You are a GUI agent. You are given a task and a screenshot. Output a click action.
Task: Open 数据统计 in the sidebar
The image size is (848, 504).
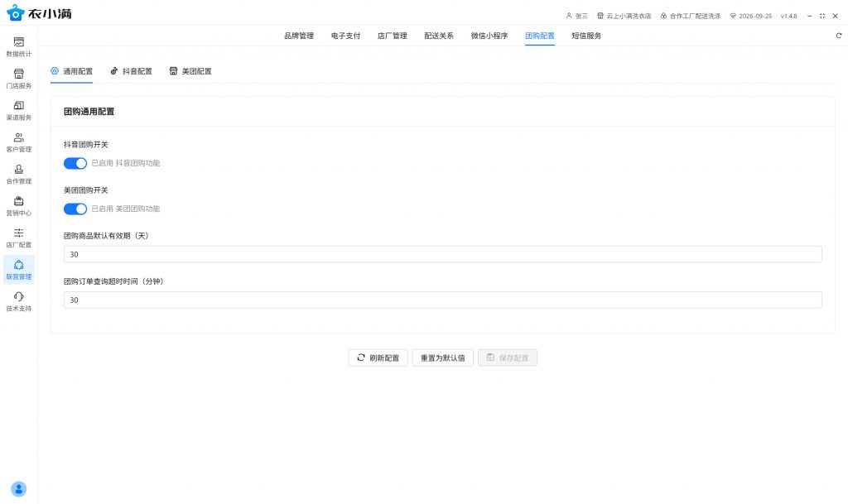point(18,46)
